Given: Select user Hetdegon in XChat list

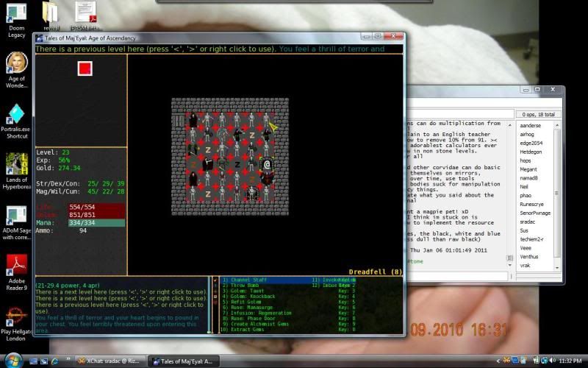Looking at the screenshot, I should (531, 152).
